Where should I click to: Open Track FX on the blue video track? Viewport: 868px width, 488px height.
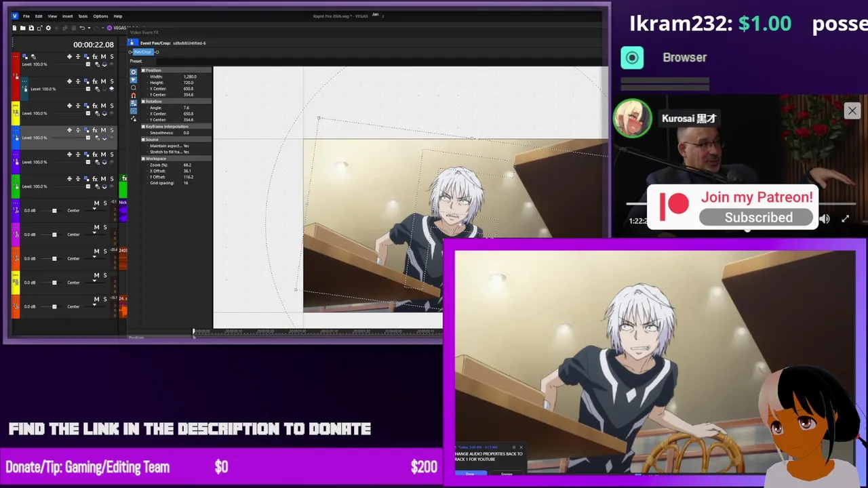point(95,130)
